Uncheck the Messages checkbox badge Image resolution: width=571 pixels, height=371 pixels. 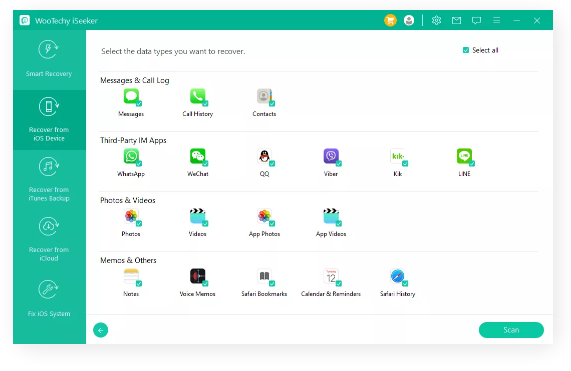(139, 104)
